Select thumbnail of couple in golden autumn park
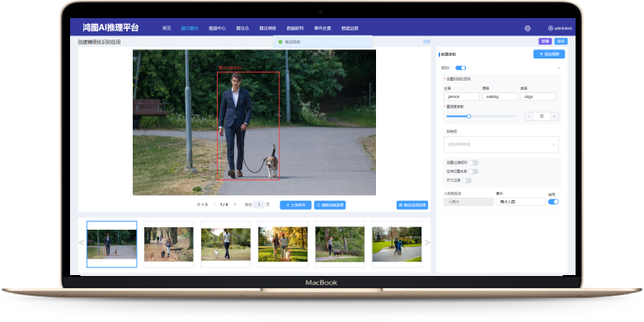Viewport: 644px width, 322px height. point(283,244)
